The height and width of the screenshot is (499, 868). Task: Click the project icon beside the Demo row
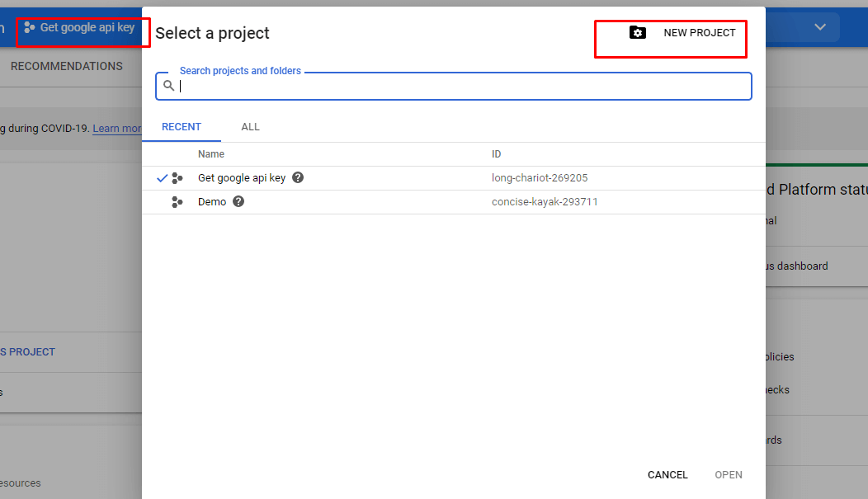point(177,201)
